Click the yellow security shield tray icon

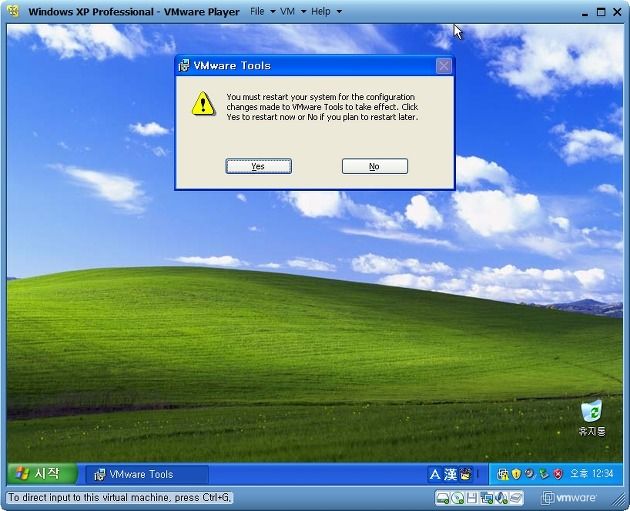(516, 474)
